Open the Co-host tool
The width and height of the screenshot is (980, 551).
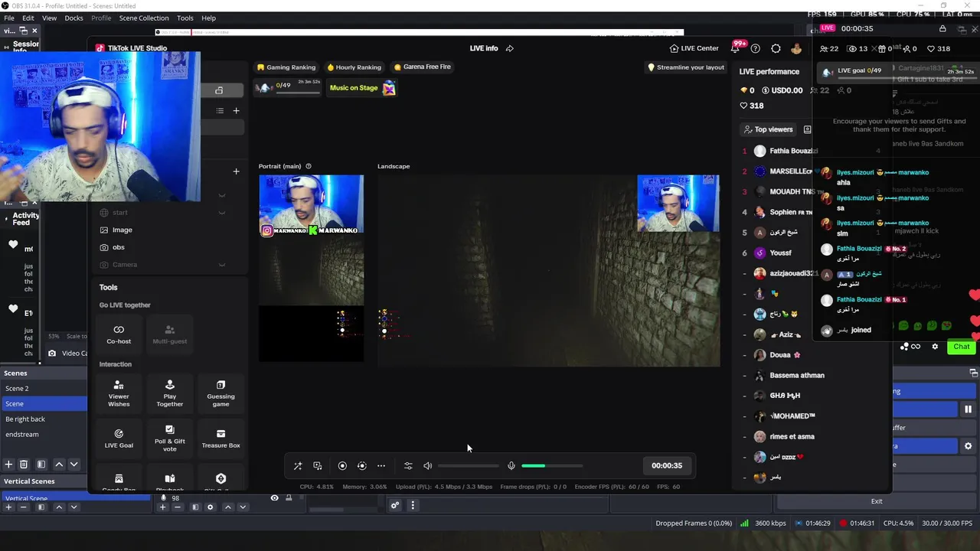(119, 334)
